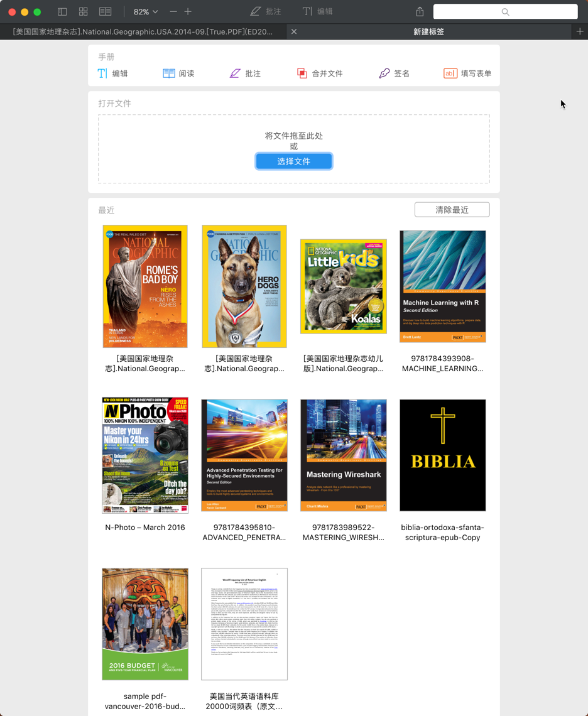Open the 82% zoom level dropdown
588x716 pixels.
pyautogui.click(x=145, y=12)
